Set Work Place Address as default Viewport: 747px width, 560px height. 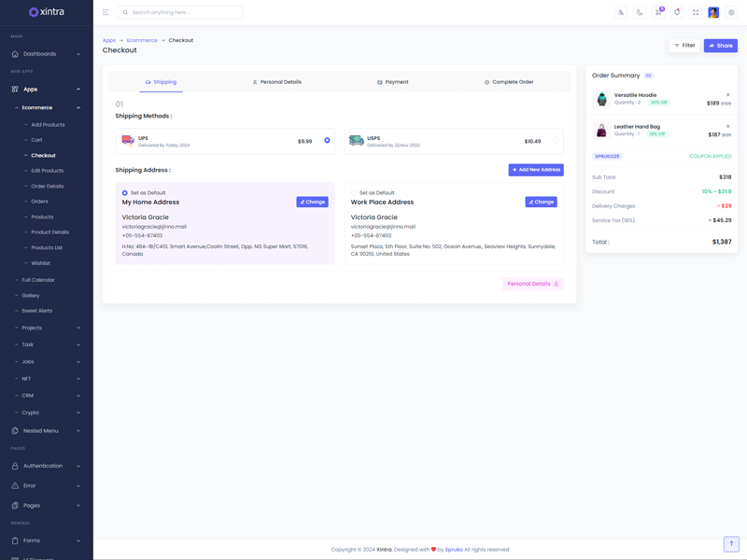[x=354, y=193]
